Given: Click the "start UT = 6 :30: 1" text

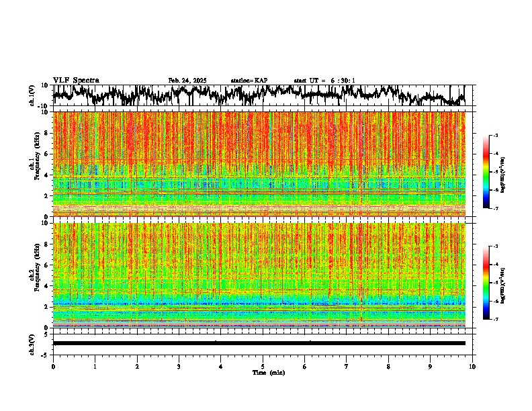Looking at the screenshot, I should pyautogui.click(x=324, y=81).
